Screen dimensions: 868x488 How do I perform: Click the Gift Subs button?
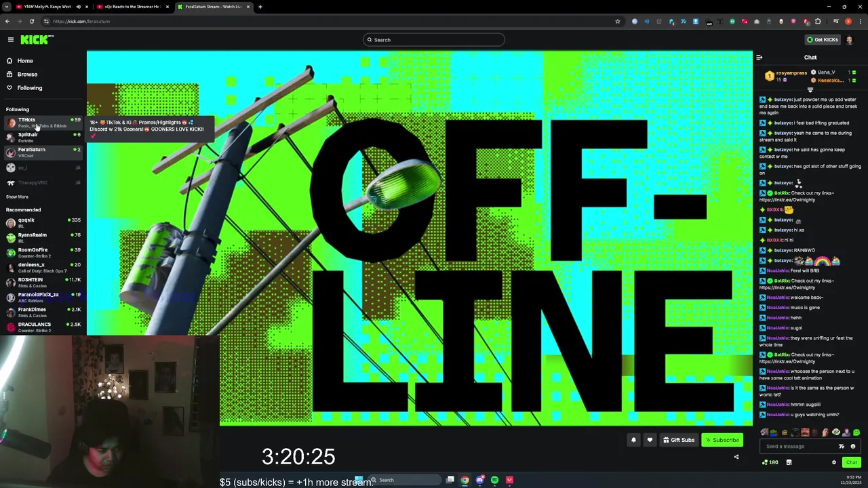[x=679, y=440]
